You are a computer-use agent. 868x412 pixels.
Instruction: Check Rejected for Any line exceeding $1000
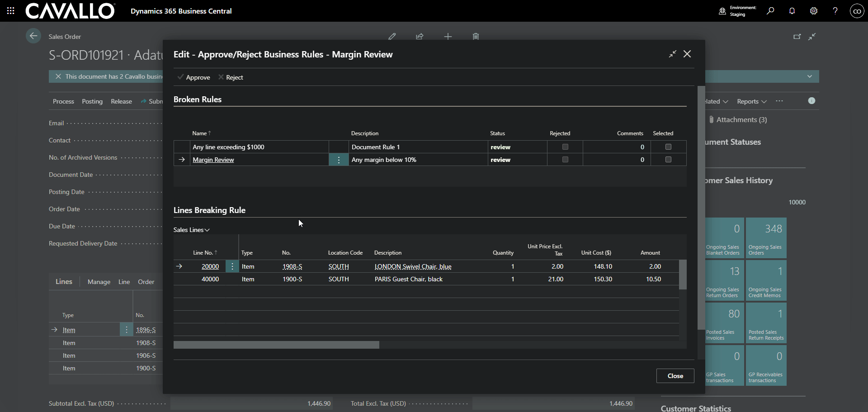(x=565, y=147)
